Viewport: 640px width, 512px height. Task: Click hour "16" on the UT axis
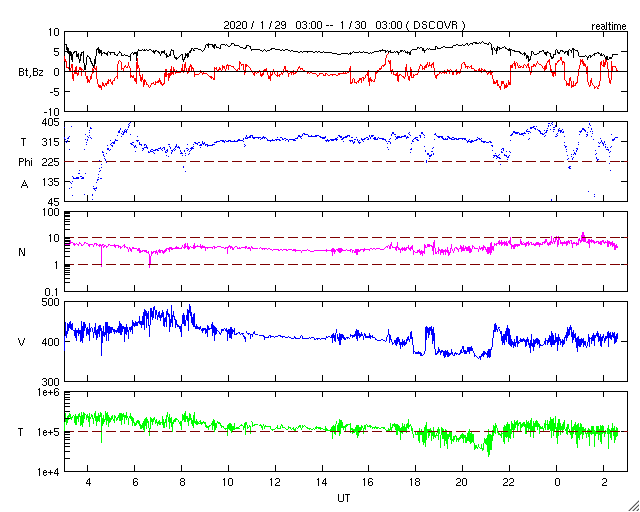point(369,483)
